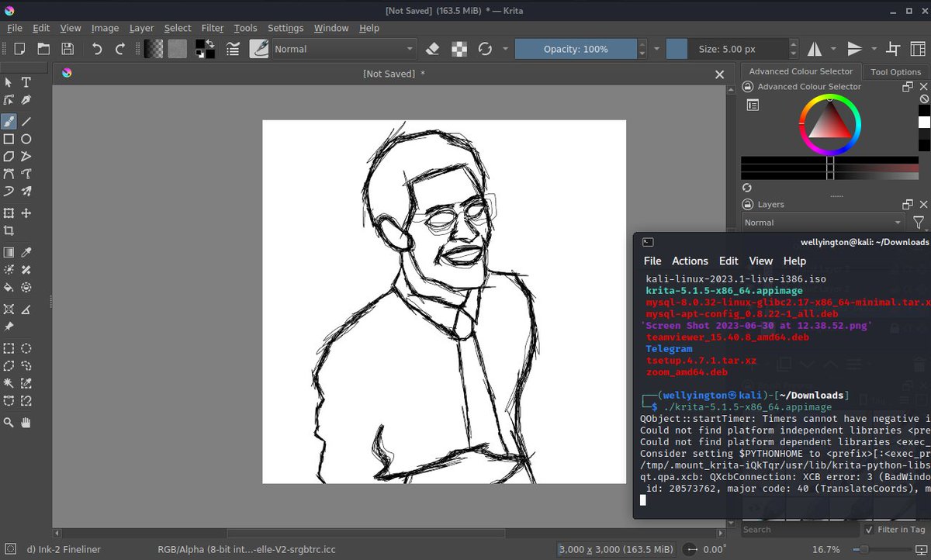Open colour selector settings icon
Viewport: 931px width, 560px height.
tap(752, 105)
